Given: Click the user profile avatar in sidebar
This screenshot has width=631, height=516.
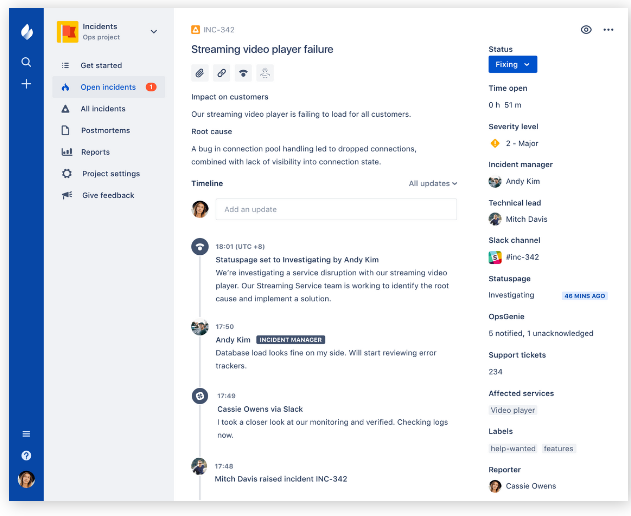Looking at the screenshot, I should click(26, 479).
